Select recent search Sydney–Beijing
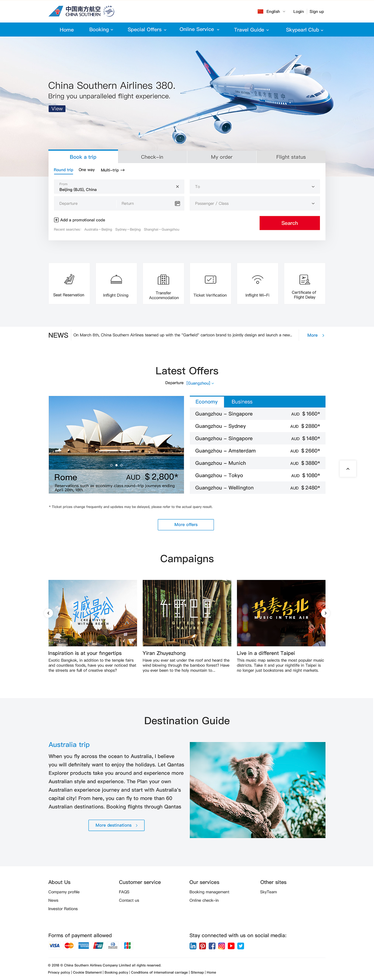The height and width of the screenshot is (980, 374). point(128,230)
